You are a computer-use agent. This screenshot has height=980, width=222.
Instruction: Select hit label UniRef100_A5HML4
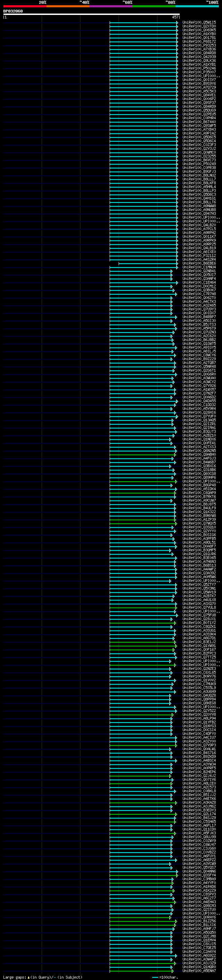click(199, 187)
